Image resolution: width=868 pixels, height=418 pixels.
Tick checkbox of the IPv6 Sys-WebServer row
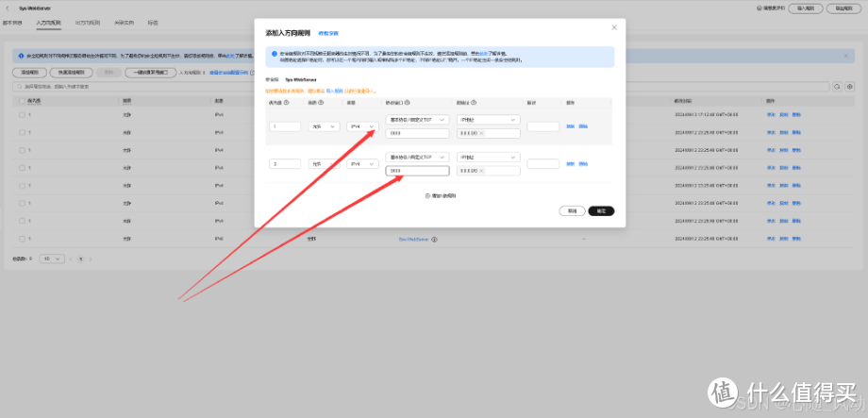[x=22, y=239]
